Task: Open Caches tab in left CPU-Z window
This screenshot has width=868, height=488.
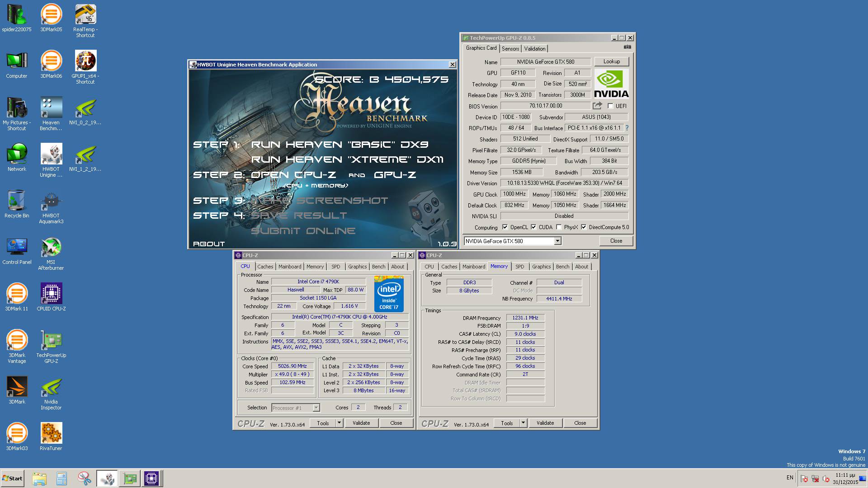Action: 265,267
